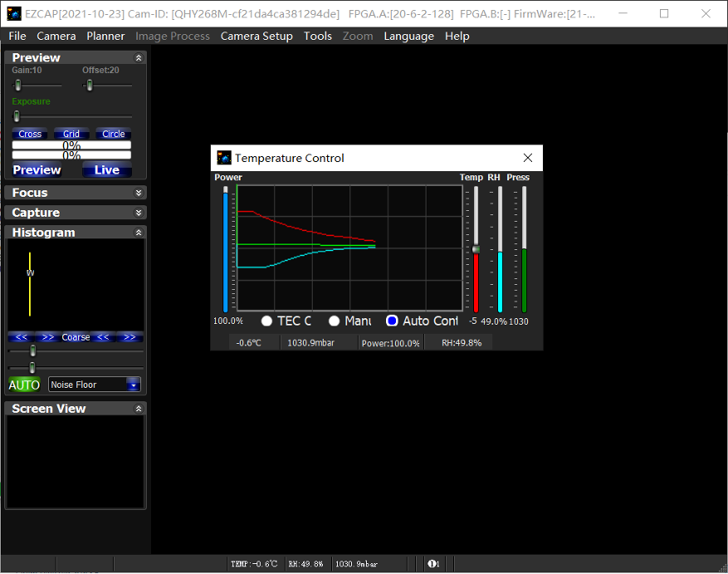
Task: Click the EZCAP icon in the main title bar
Action: tap(14, 14)
